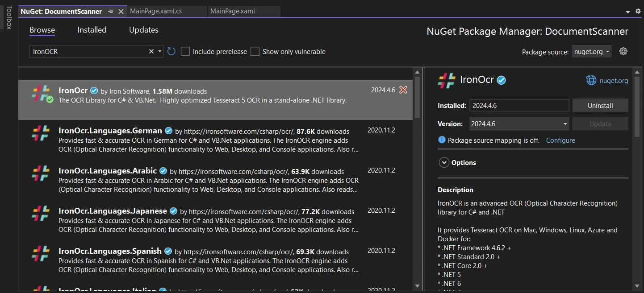Switch to the Updates tab
This screenshot has height=293, width=644.
click(x=144, y=30)
